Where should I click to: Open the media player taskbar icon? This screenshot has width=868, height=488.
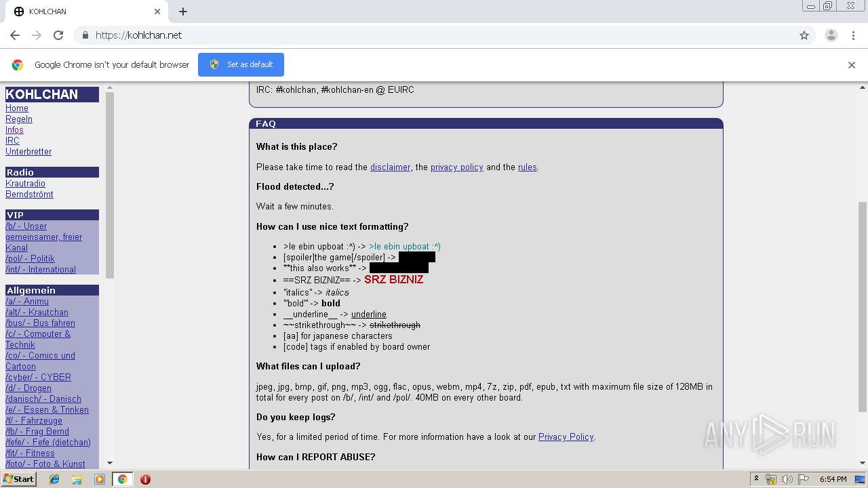100,479
